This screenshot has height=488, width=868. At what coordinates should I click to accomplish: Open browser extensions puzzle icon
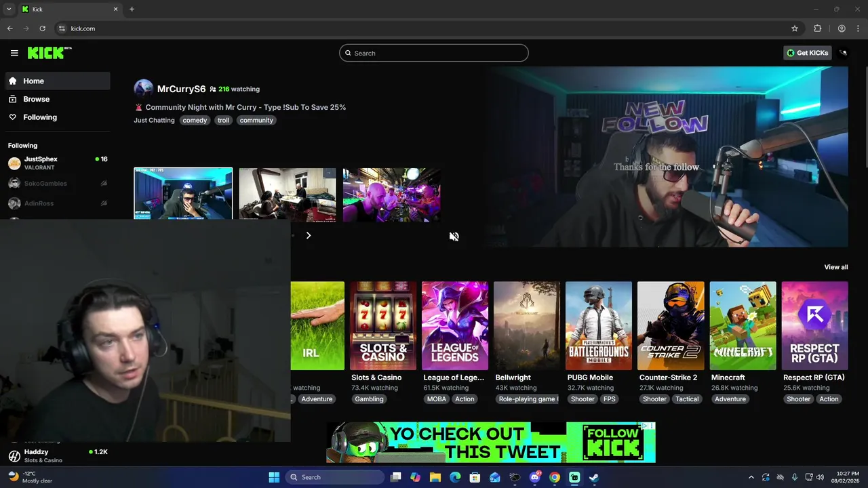[x=817, y=28]
